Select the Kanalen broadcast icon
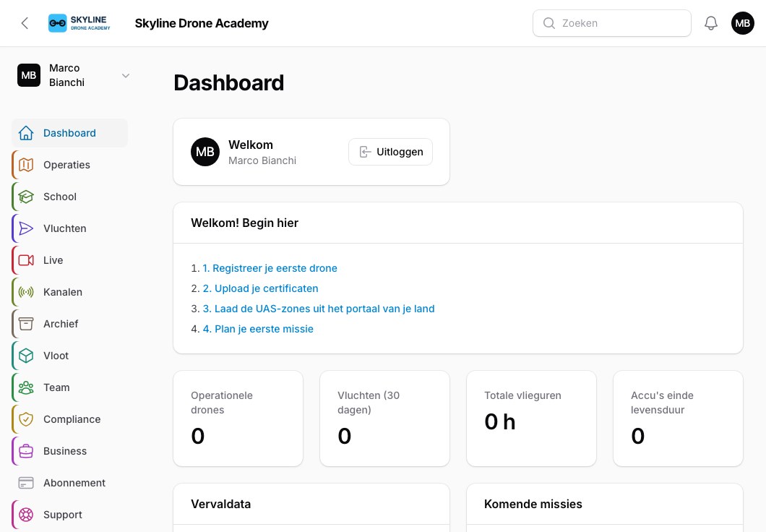The width and height of the screenshot is (766, 532). point(26,292)
